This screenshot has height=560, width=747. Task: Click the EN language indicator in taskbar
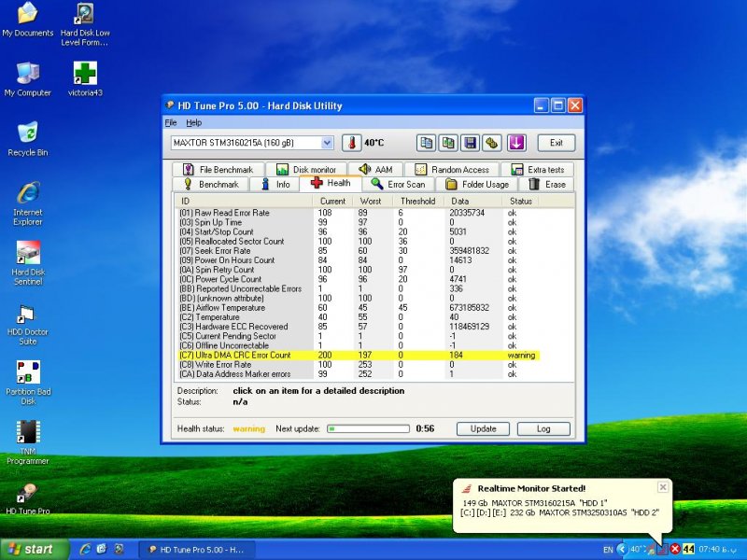[608, 550]
